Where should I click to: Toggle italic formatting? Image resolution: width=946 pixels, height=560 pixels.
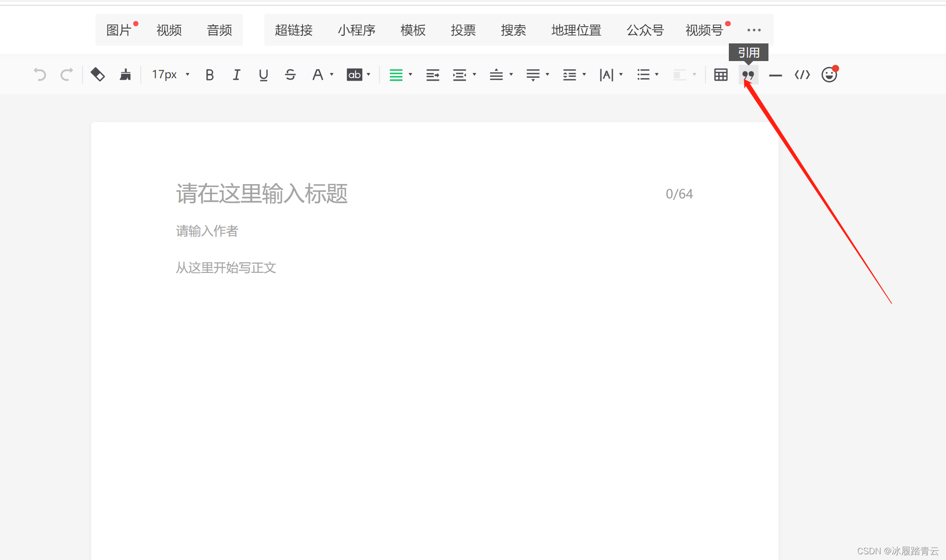(236, 75)
